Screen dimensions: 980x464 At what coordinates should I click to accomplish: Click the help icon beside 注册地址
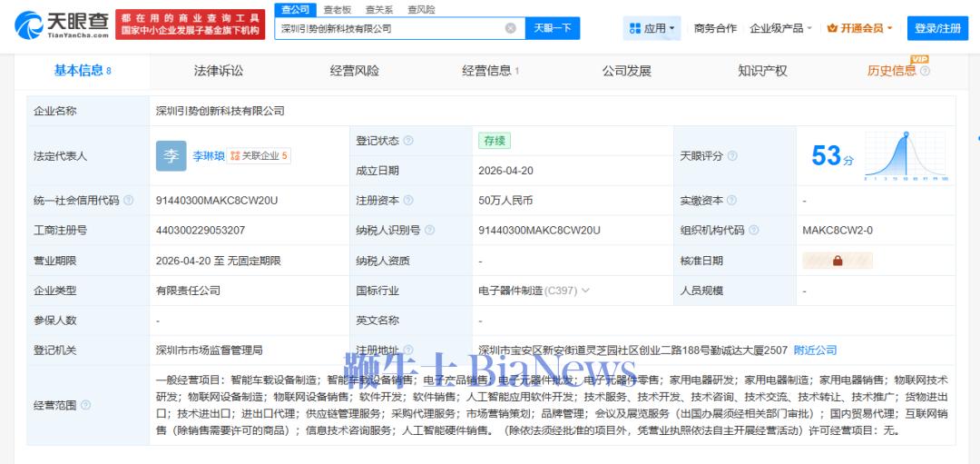tap(408, 350)
